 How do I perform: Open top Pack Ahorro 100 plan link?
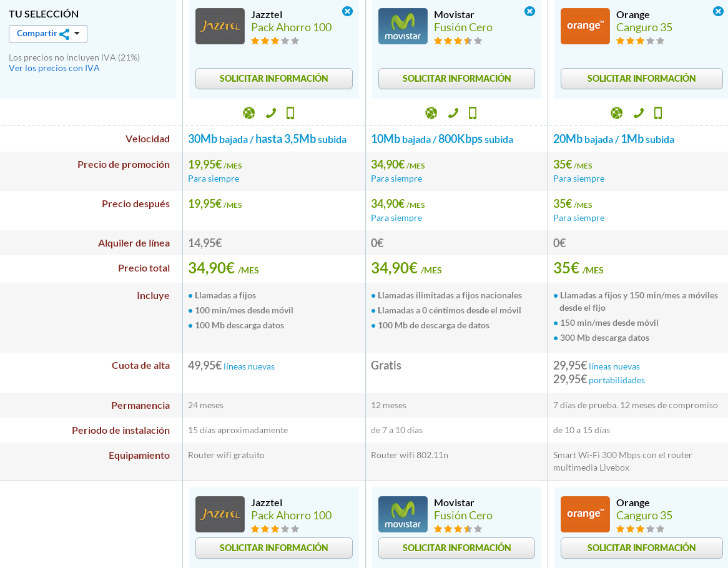[291, 27]
